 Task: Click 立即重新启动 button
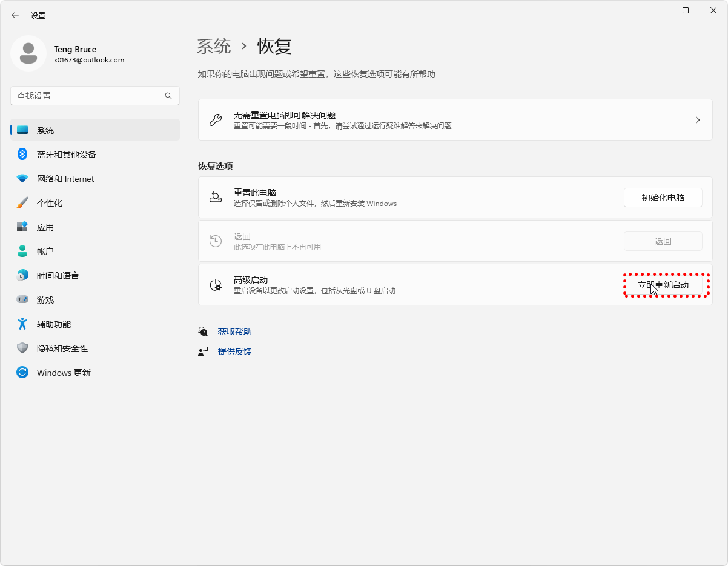pyautogui.click(x=663, y=285)
